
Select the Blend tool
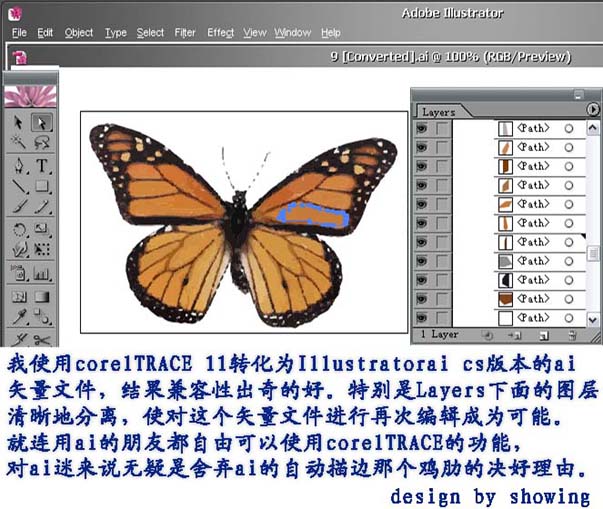click(x=42, y=317)
